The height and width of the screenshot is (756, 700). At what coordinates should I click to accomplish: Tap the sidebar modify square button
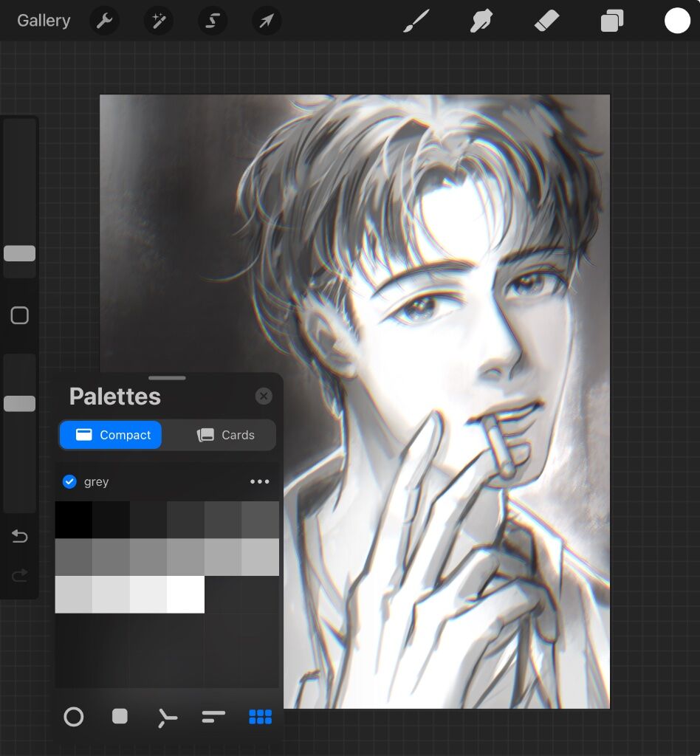click(19, 315)
